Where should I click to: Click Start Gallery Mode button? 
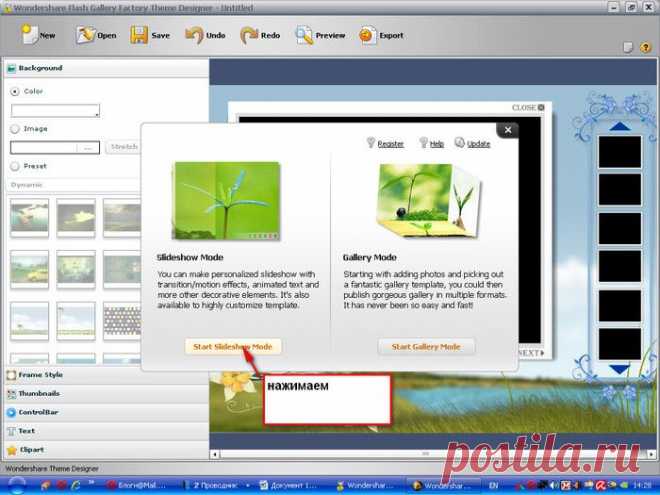(x=426, y=347)
